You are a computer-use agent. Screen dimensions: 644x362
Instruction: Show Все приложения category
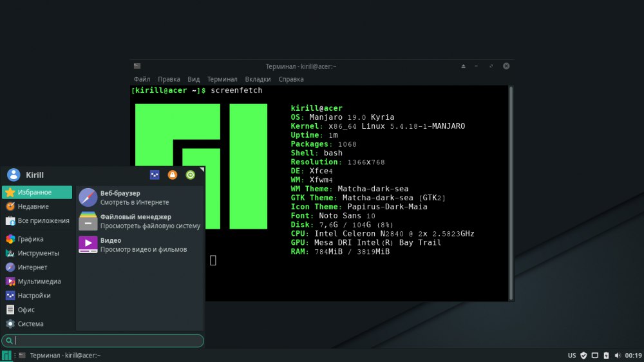[37, 221]
